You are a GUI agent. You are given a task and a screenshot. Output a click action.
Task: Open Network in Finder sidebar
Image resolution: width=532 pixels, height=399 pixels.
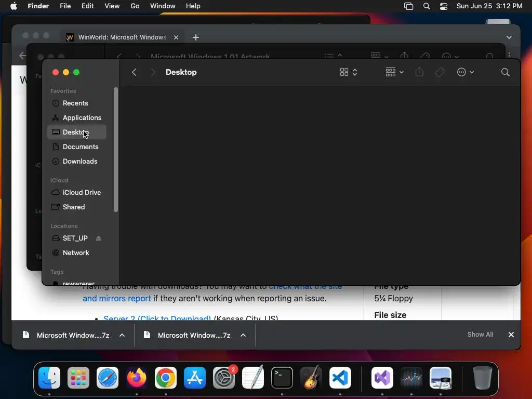click(77, 253)
